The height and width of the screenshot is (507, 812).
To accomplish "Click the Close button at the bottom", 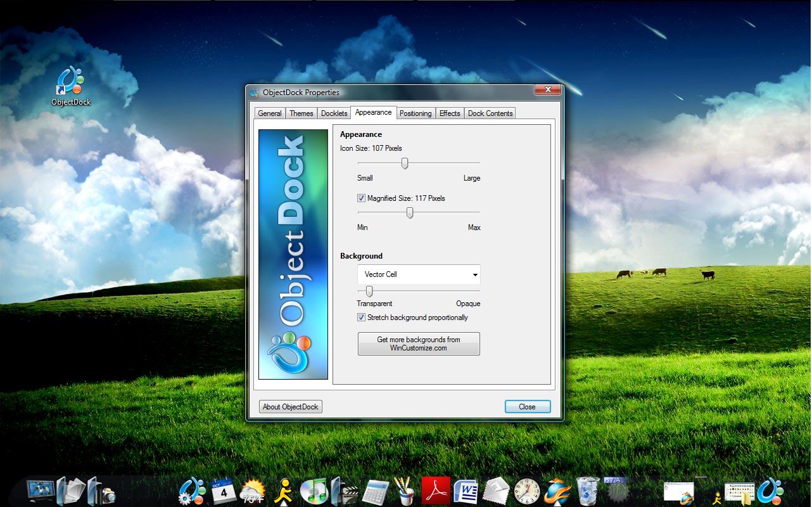I will click(528, 407).
